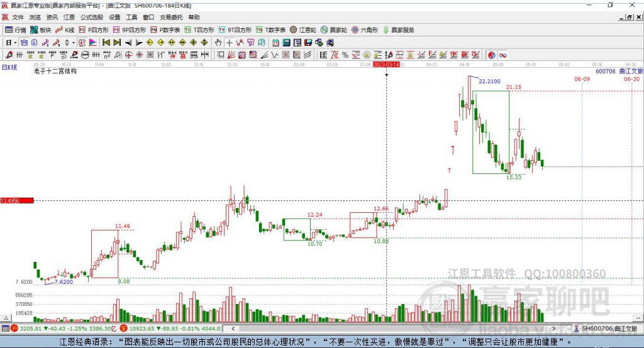This screenshot has width=644, height=348.
Task: Click the first yellow diamond navigation icon
Action: [x=150, y=43]
